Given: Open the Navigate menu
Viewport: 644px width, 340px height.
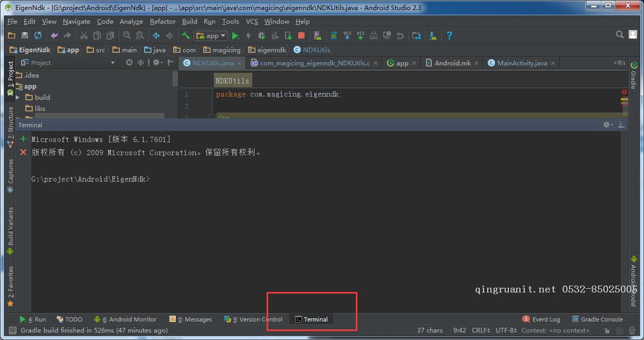Looking at the screenshot, I should pos(77,22).
